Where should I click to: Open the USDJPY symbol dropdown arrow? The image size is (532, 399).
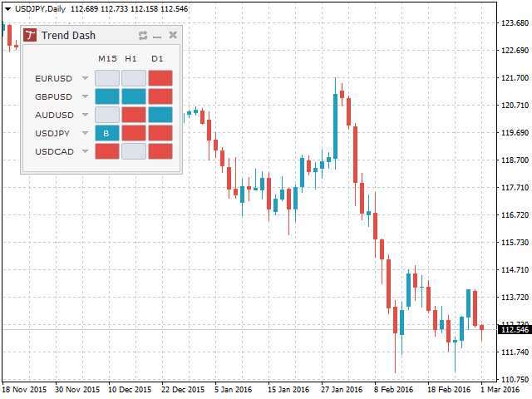(x=85, y=133)
